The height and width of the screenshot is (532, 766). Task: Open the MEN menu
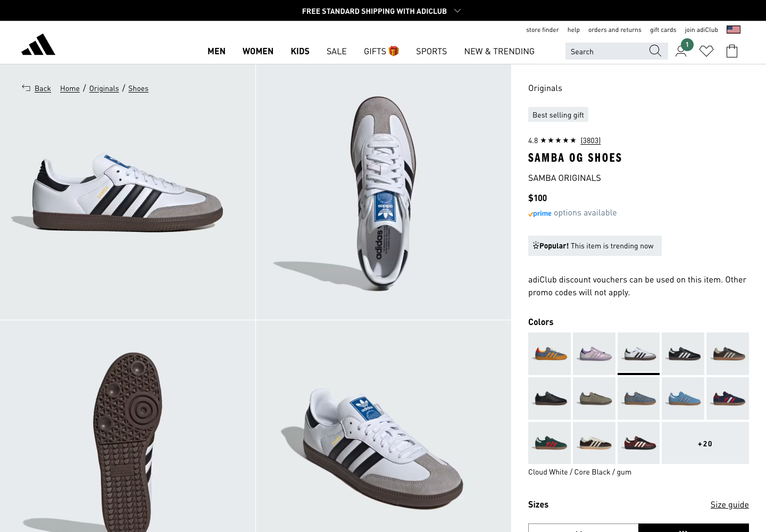click(217, 51)
